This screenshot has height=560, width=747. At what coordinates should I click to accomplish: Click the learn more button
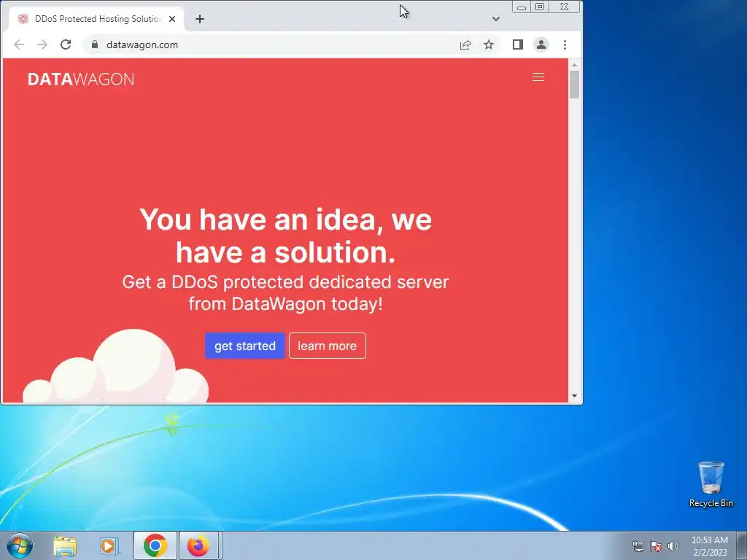(x=328, y=346)
